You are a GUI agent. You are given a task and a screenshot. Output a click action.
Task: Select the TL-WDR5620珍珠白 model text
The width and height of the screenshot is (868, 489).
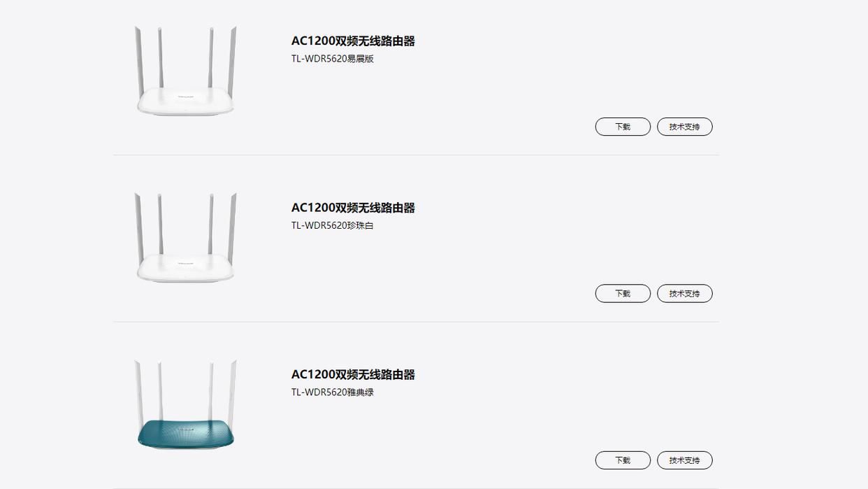333,225
